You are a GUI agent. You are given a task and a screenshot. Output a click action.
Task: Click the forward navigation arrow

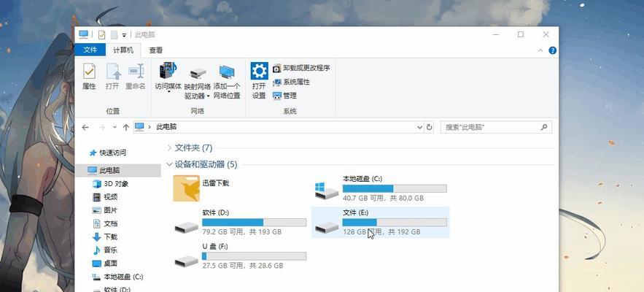101,128
